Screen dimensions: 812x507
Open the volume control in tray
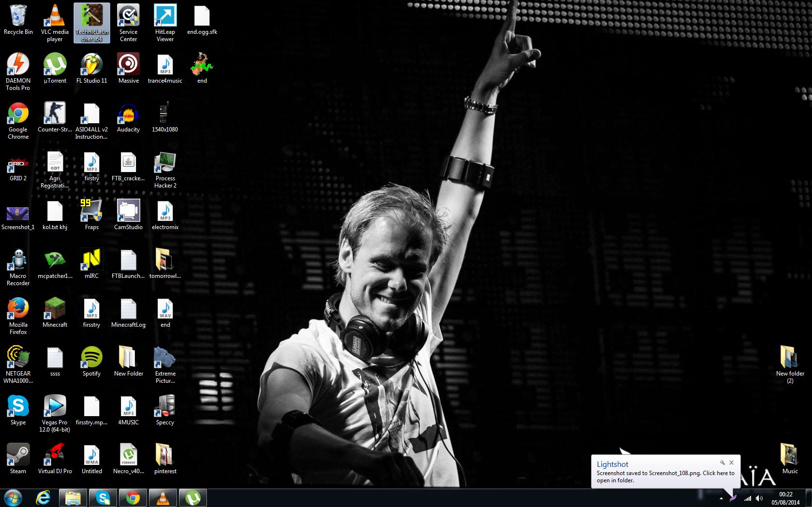click(759, 498)
